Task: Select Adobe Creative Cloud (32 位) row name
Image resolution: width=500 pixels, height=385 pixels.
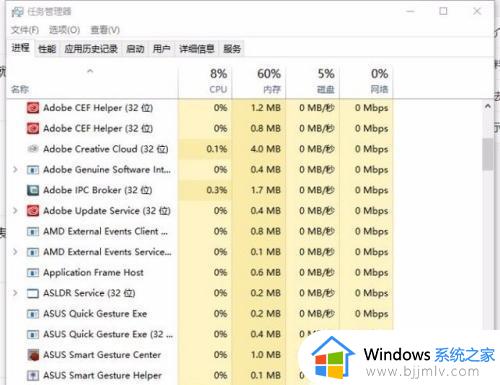Action: [x=106, y=149]
